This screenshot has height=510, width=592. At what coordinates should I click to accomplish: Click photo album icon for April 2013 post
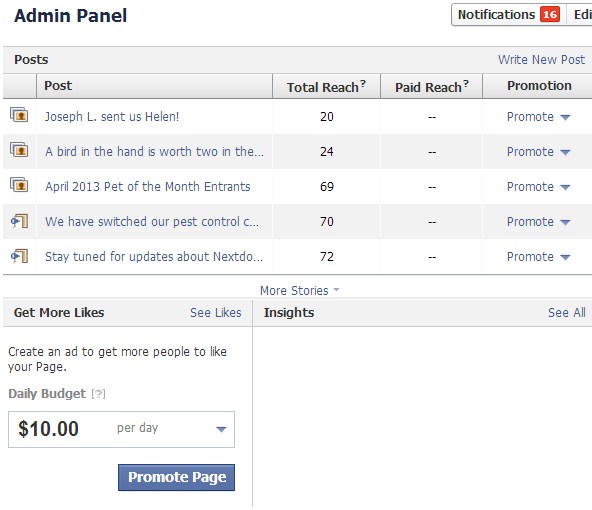pos(19,185)
